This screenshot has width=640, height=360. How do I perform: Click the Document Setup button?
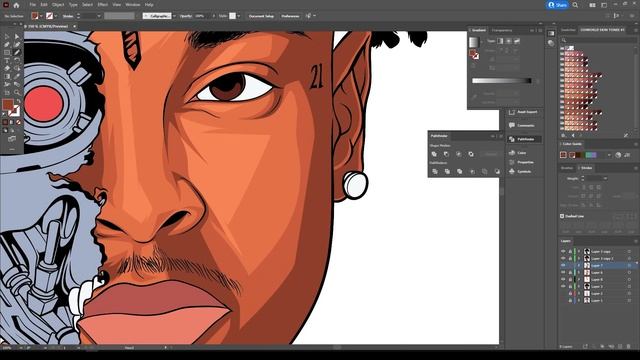click(261, 16)
